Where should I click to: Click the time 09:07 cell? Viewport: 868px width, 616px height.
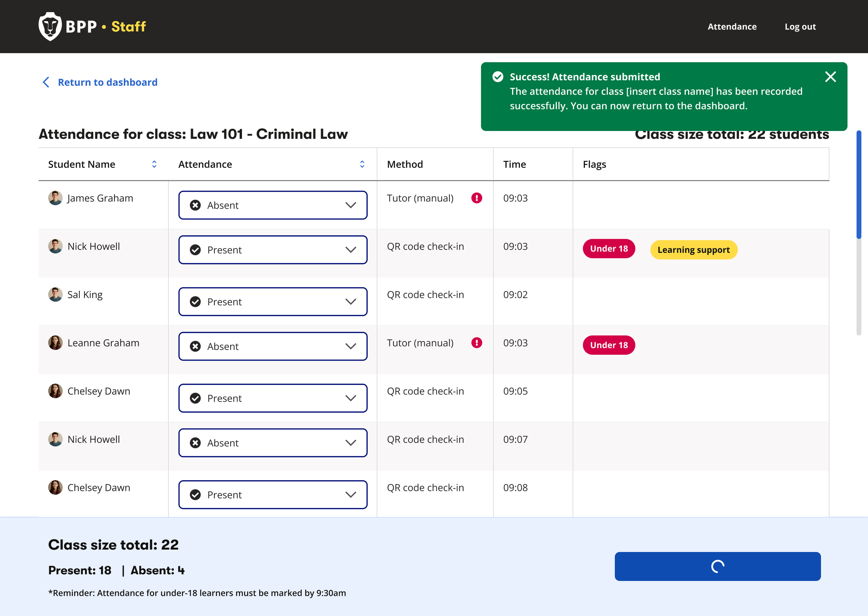coord(516,439)
